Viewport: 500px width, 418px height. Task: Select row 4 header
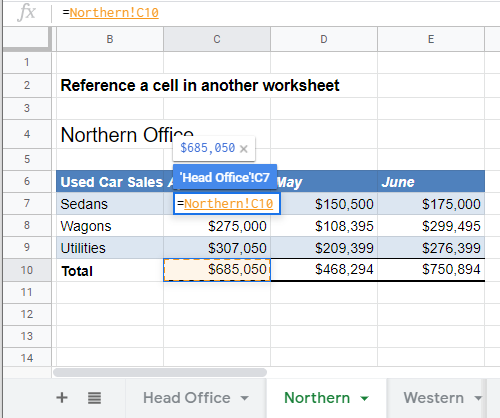click(x=27, y=134)
